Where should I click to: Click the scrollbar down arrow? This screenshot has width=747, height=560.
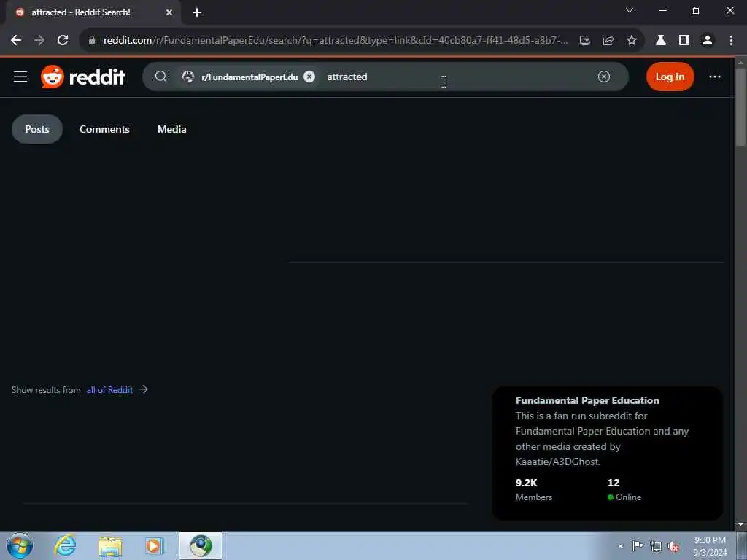[x=740, y=525]
